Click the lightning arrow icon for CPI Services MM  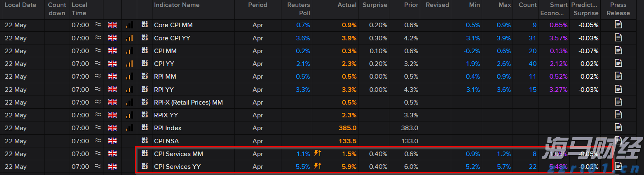(x=318, y=154)
